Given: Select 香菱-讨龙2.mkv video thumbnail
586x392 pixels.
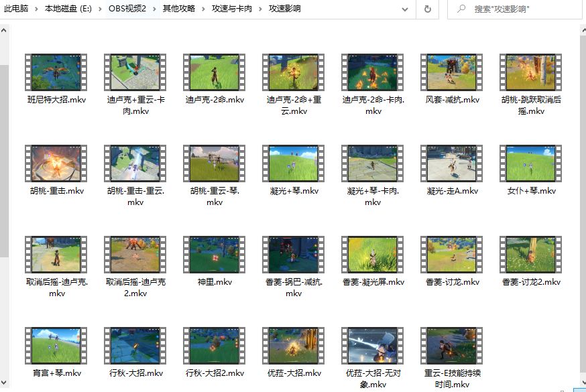Looking at the screenshot, I should pos(531,255).
